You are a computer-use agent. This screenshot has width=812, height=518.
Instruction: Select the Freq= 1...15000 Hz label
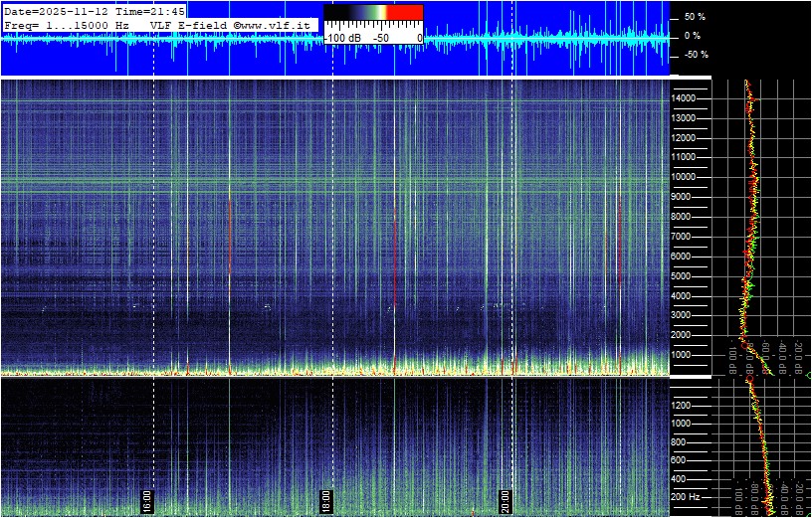point(66,24)
